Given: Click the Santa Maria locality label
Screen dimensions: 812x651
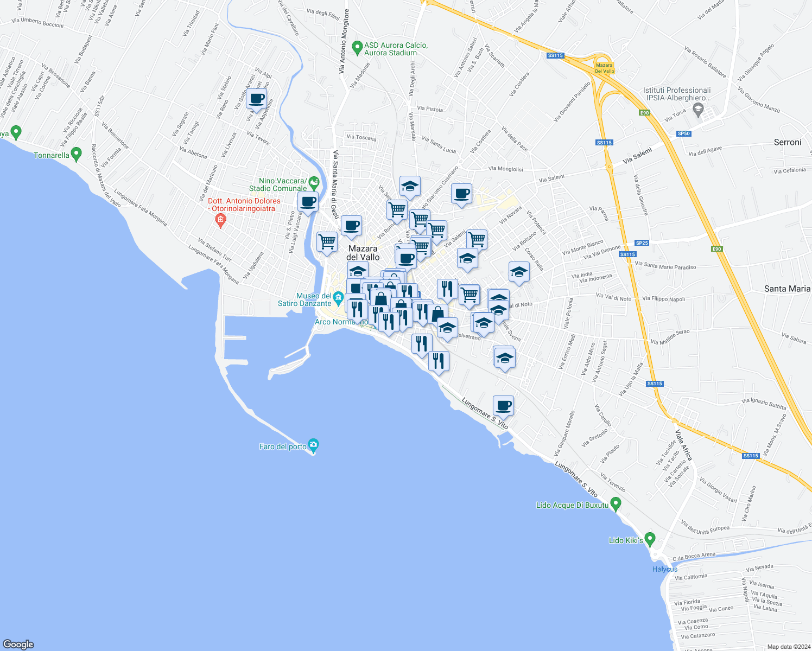Looking at the screenshot, I should tap(787, 289).
